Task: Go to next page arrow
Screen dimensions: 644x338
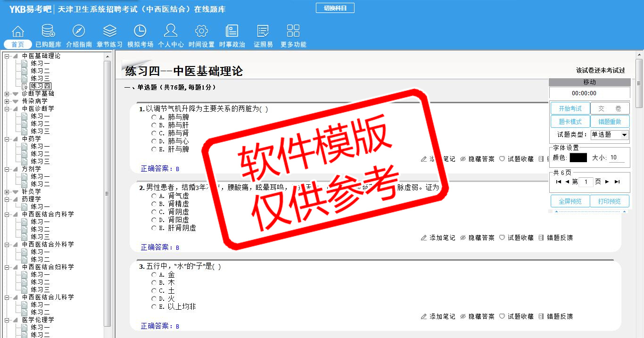Action: [607, 181]
